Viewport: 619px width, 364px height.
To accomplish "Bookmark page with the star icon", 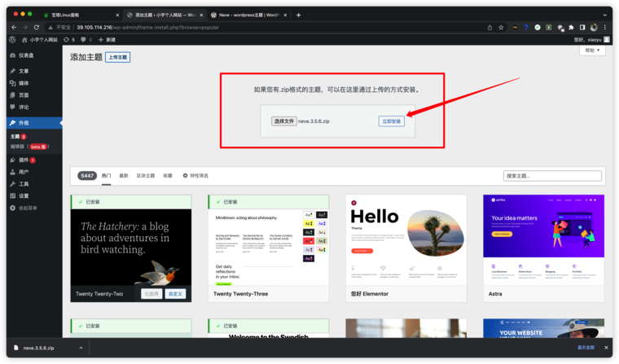I will 501,27.
